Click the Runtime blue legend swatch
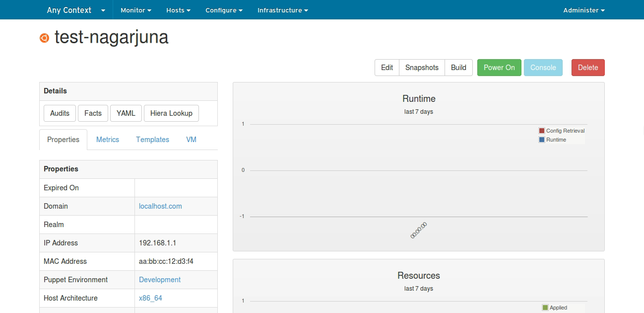The image size is (644, 313). [542, 140]
